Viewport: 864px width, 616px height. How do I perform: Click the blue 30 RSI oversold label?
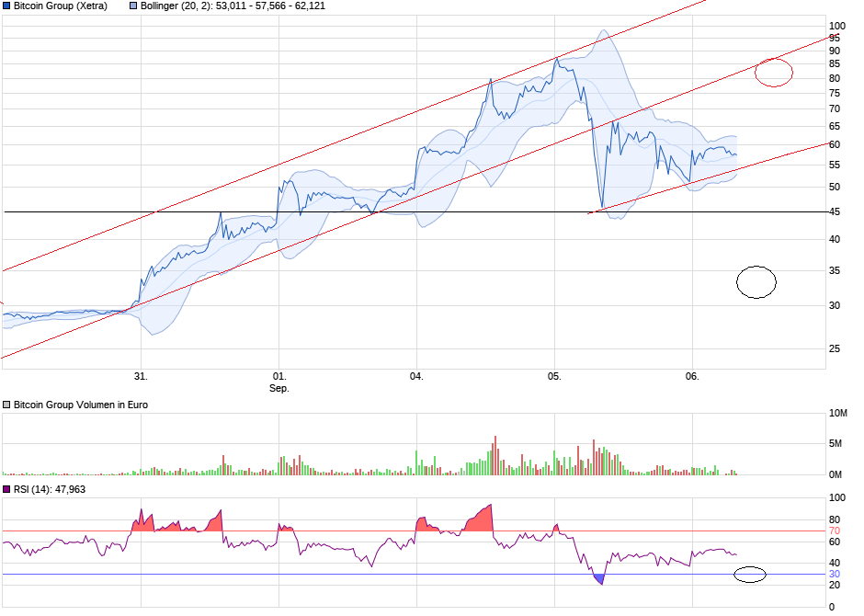point(835,574)
